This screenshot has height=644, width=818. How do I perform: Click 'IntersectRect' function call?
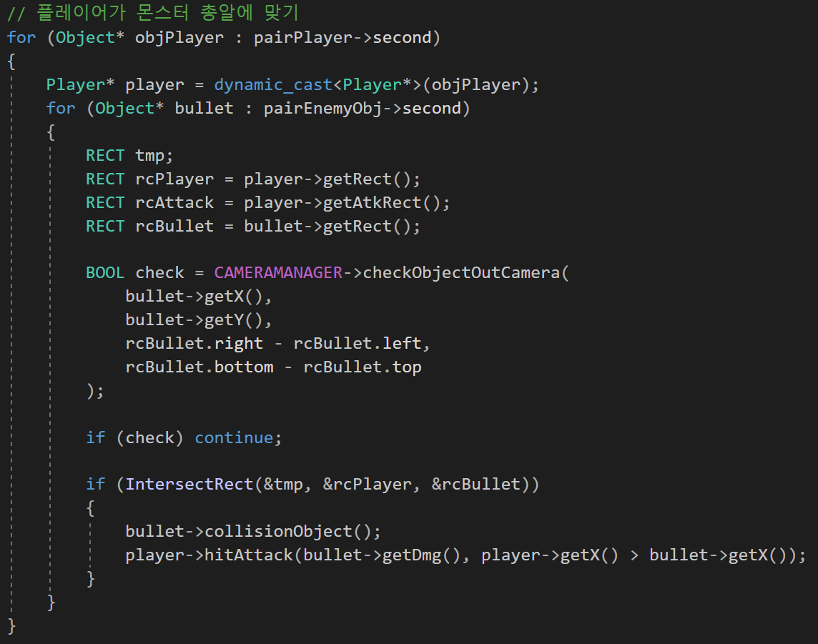[x=189, y=485]
